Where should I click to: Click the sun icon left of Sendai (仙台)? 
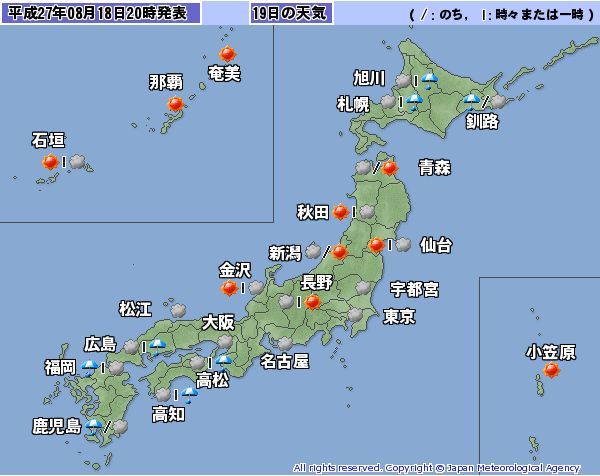[376, 244]
